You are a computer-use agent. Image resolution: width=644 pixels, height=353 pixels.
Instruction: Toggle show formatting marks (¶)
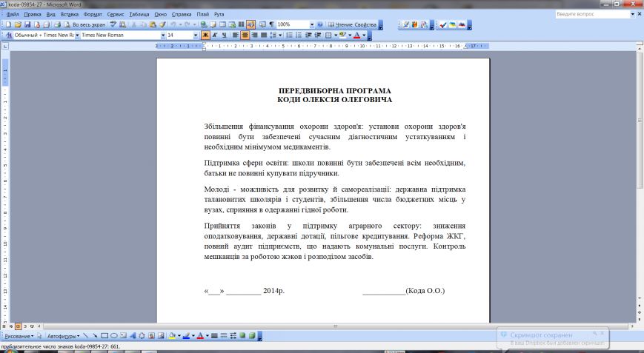[271, 24]
